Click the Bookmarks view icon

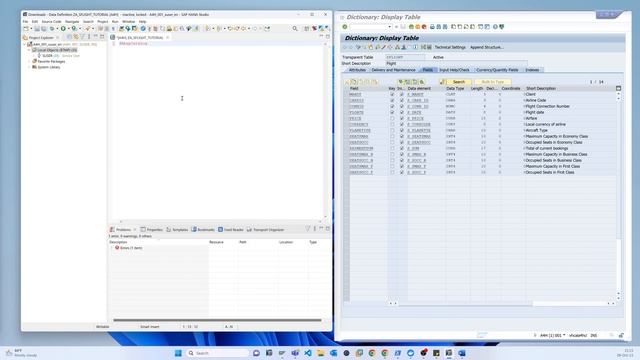point(194,229)
